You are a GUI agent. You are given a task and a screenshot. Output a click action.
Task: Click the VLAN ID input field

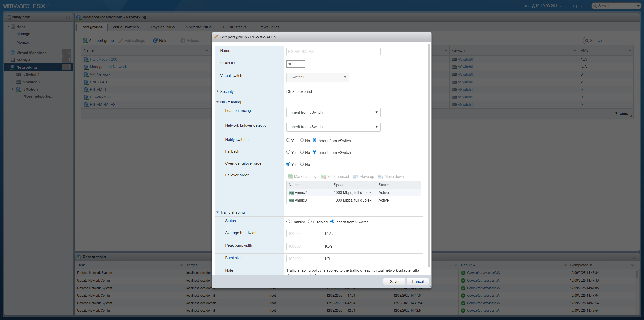[295, 64]
